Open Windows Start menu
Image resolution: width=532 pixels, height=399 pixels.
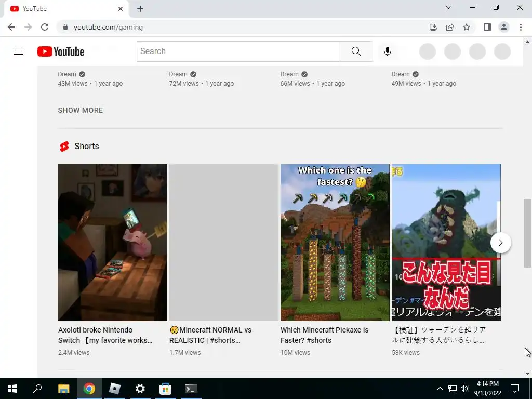(x=12, y=389)
